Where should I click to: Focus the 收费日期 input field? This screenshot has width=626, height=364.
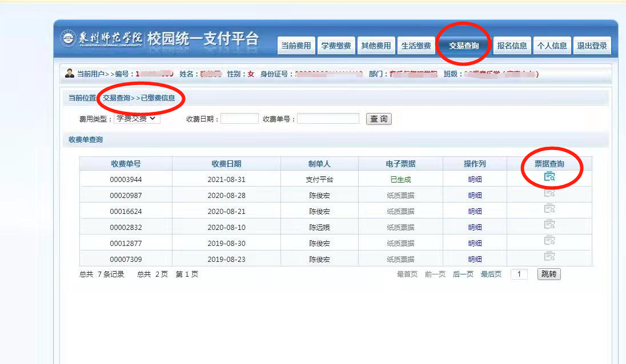pos(239,119)
